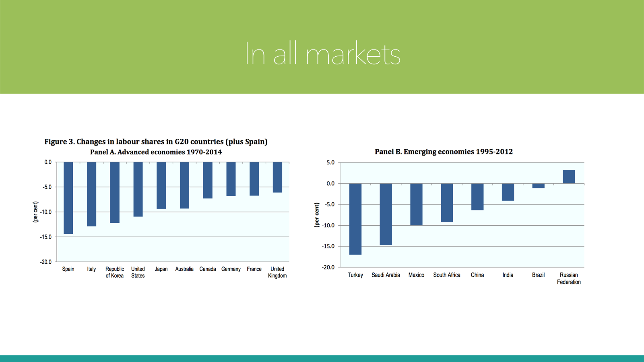Select the Turkey label under Panel B

point(355,275)
